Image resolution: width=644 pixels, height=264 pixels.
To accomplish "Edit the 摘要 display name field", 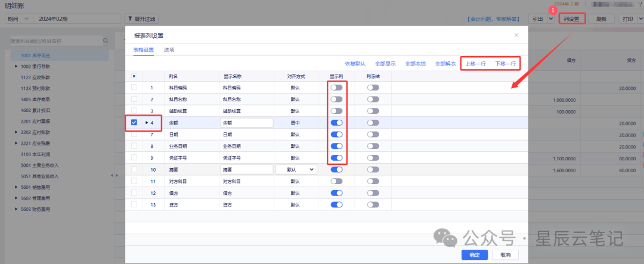I will [246, 169].
